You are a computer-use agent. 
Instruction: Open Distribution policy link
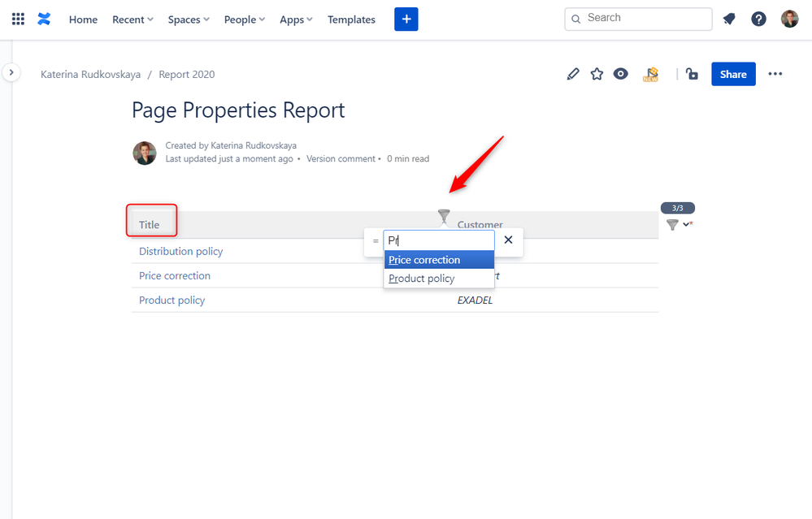(180, 252)
